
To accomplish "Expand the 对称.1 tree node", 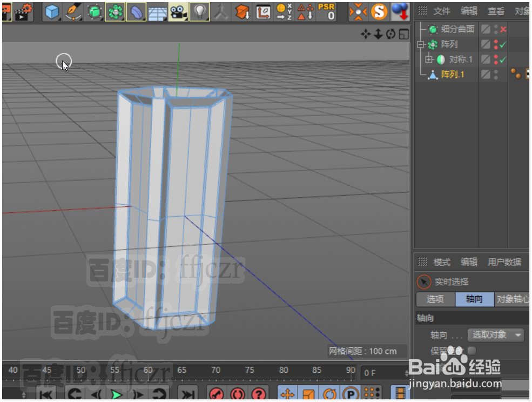I will tap(429, 59).
